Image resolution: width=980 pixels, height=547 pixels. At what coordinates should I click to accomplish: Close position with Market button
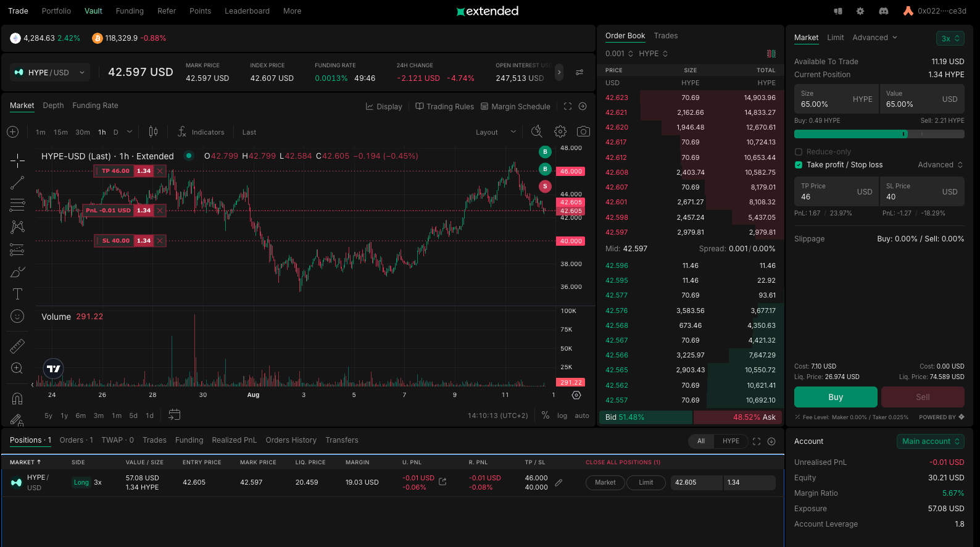pos(605,483)
